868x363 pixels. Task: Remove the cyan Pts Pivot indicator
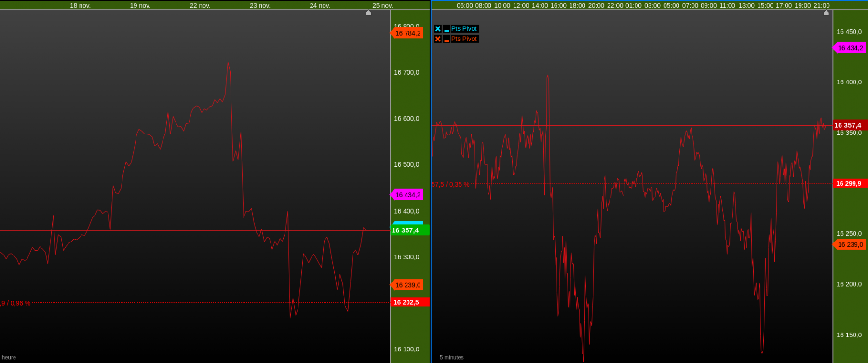(438, 29)
